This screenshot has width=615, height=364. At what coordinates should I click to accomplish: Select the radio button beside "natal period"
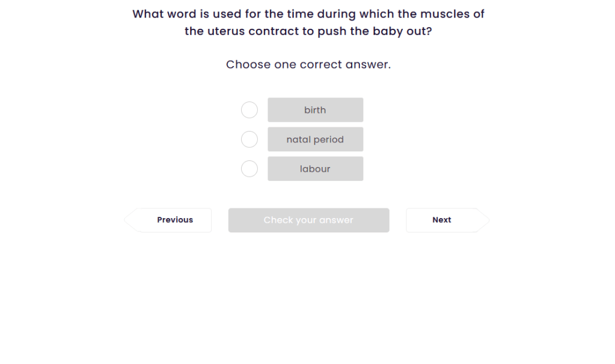pyautogui.click(x=249, y=139)
